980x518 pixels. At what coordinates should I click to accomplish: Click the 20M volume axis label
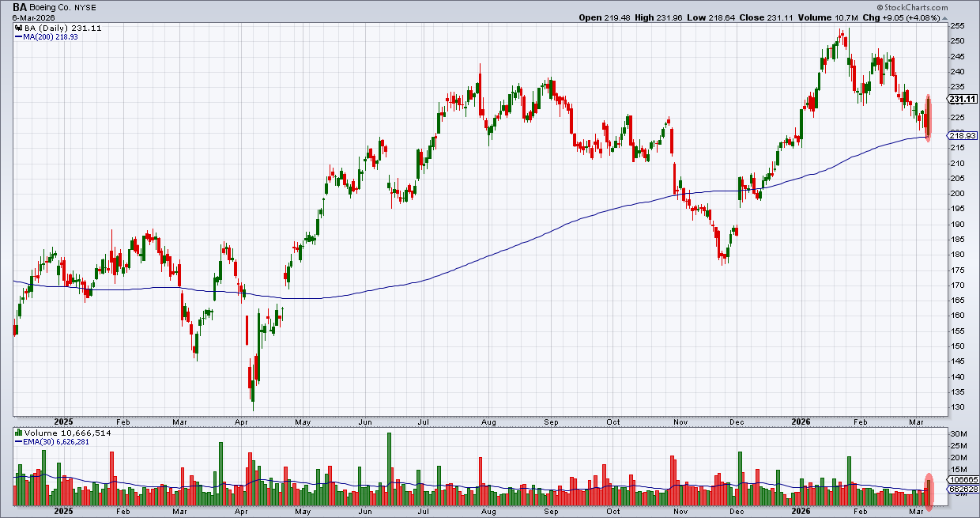click(x=959, y=458)
